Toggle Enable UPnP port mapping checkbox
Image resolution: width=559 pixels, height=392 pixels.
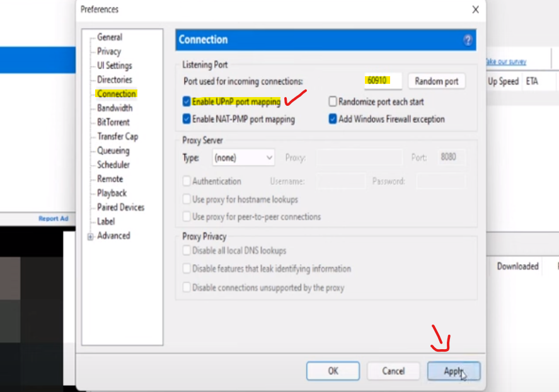[187, 101]
